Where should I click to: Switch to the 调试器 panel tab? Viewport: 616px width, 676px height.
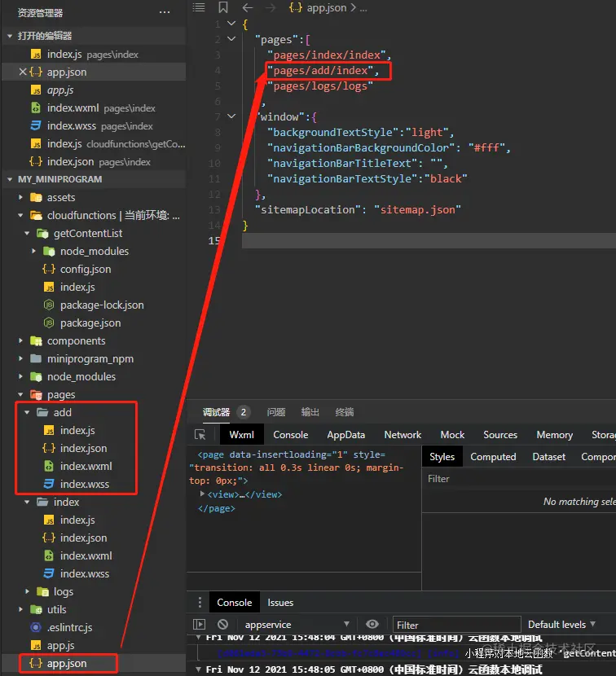pos(216,412)
